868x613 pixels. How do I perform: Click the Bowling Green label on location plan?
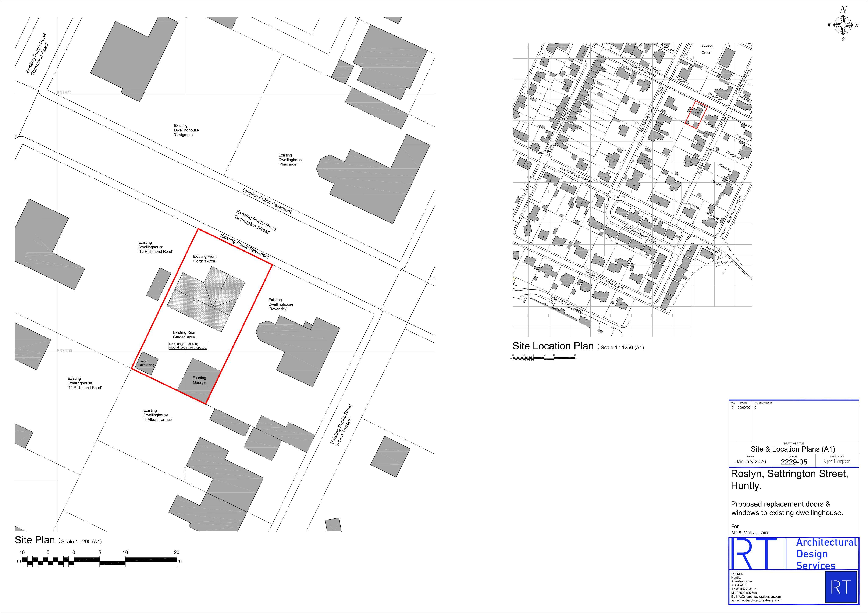click(x=706, y=50)
